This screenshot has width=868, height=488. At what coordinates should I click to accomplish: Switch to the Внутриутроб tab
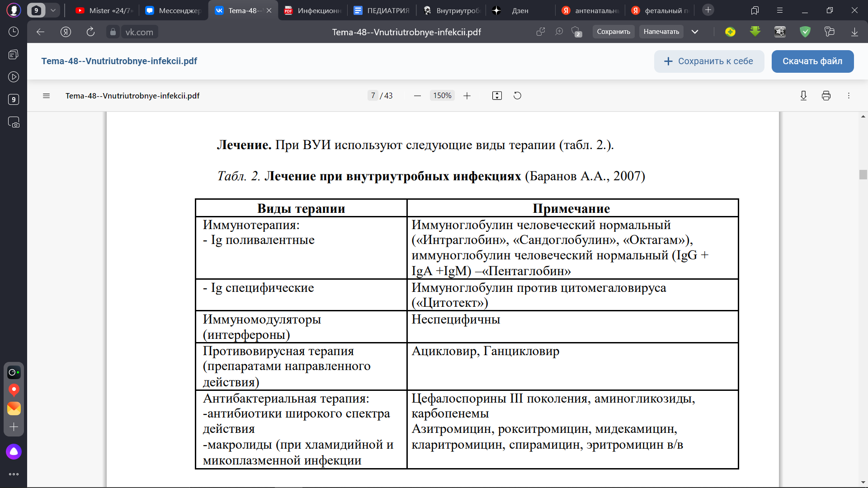452,10
